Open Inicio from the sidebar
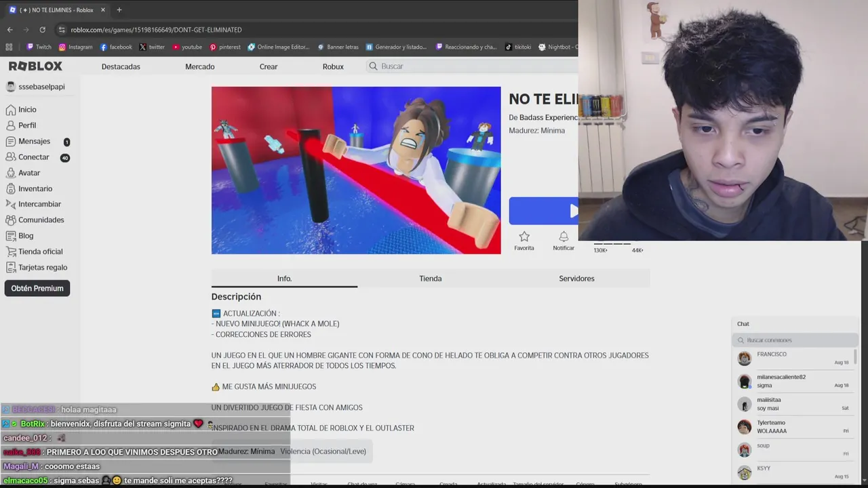The width and height of the screenshot is (868, 488). (21, 109)
